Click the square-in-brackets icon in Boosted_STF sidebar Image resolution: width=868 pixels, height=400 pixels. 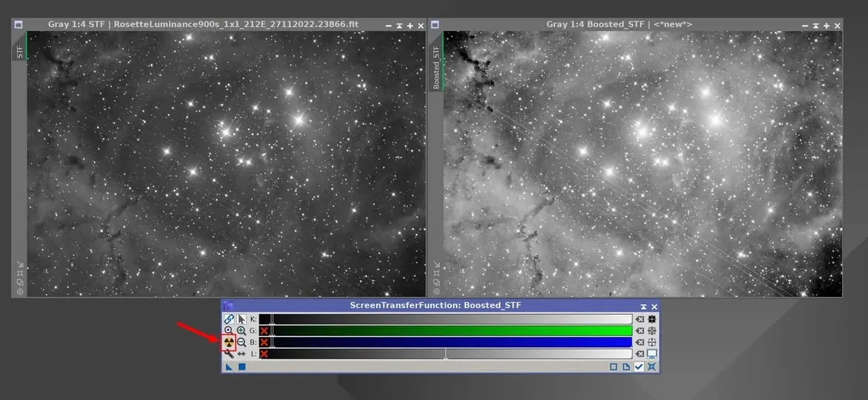click(436, 273)
